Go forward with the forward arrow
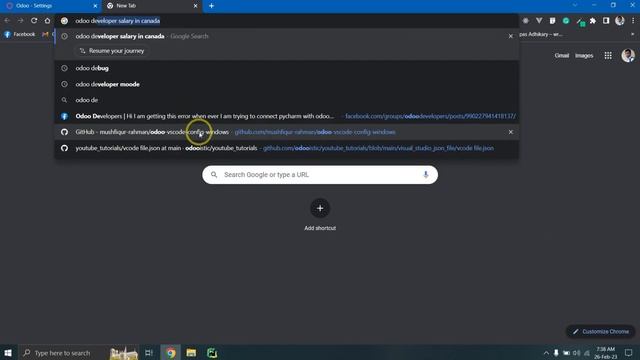Image resolution: width=640 pixels, height=360 pixels. [20, 20]
